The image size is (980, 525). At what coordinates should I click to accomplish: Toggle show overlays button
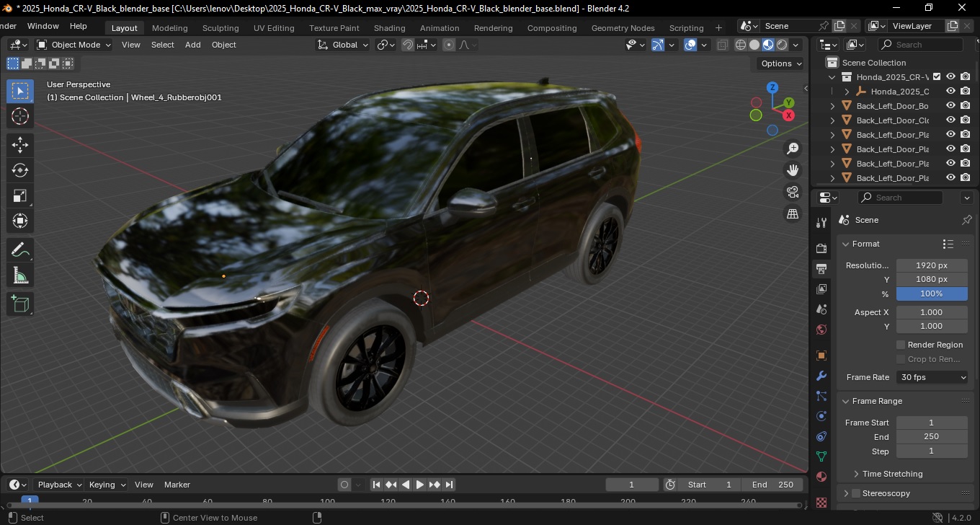click(690, 45)
